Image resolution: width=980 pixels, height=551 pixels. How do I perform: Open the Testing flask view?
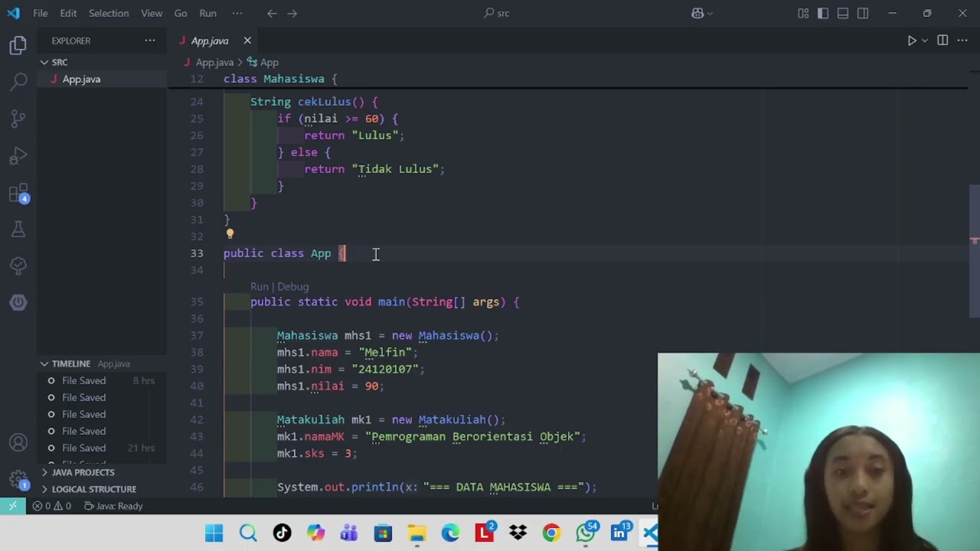18,229
